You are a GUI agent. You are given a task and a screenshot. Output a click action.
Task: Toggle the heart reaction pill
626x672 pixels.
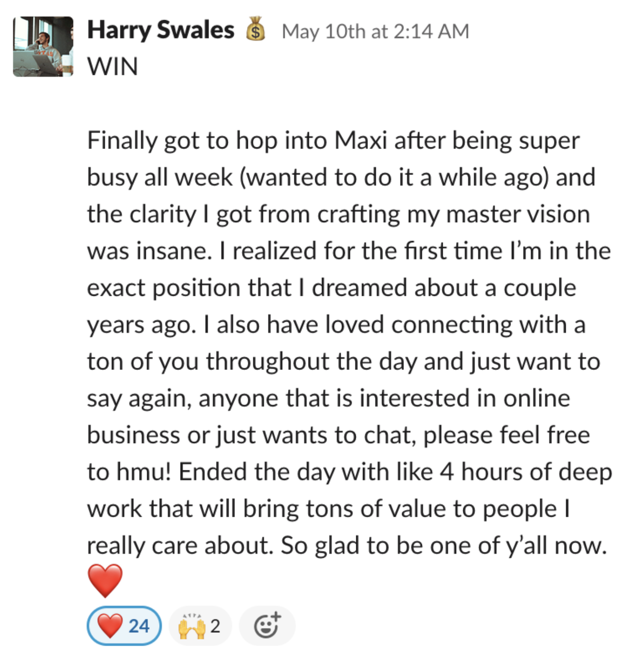tap(124, 626)
